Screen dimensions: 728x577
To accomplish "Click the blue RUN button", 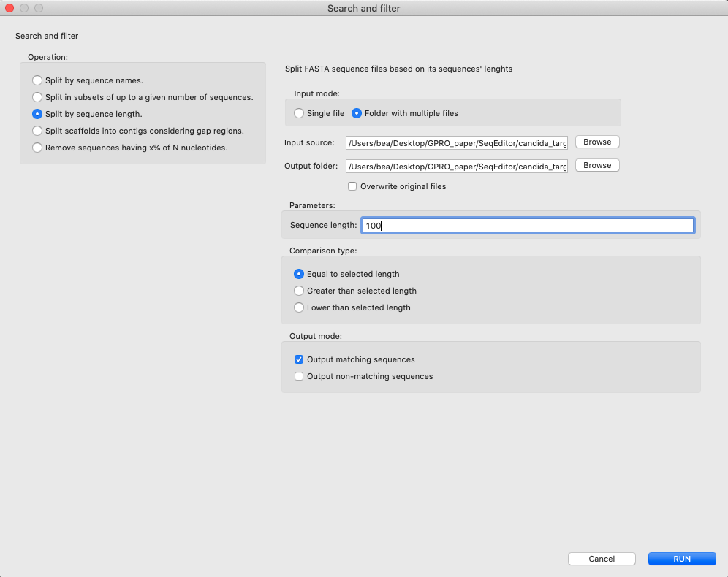I will point(681,559).
